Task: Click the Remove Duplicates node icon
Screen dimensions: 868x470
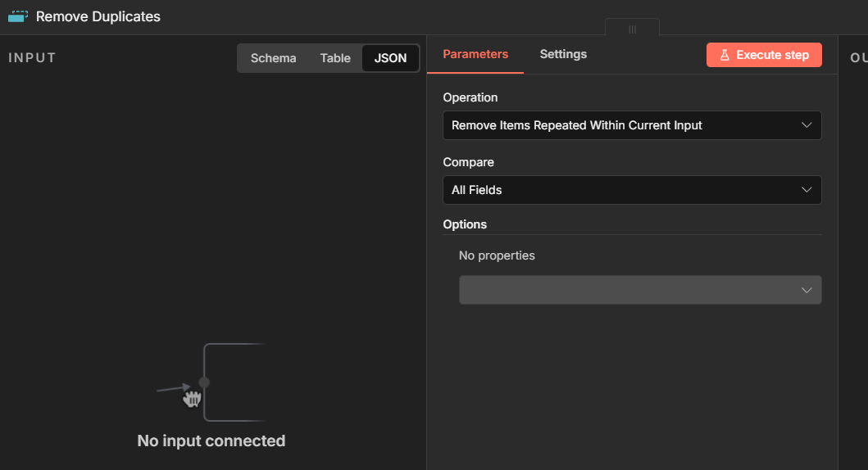Action: (18, 16)
